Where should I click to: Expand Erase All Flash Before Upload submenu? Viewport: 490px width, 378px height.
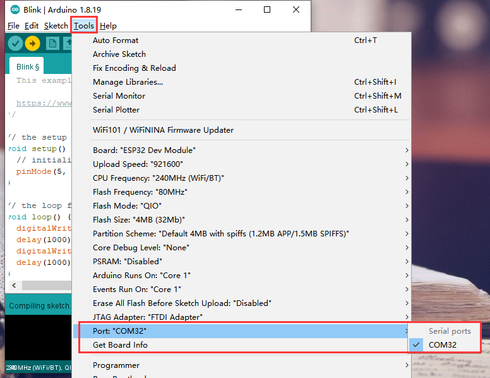(x=241, y=303)
